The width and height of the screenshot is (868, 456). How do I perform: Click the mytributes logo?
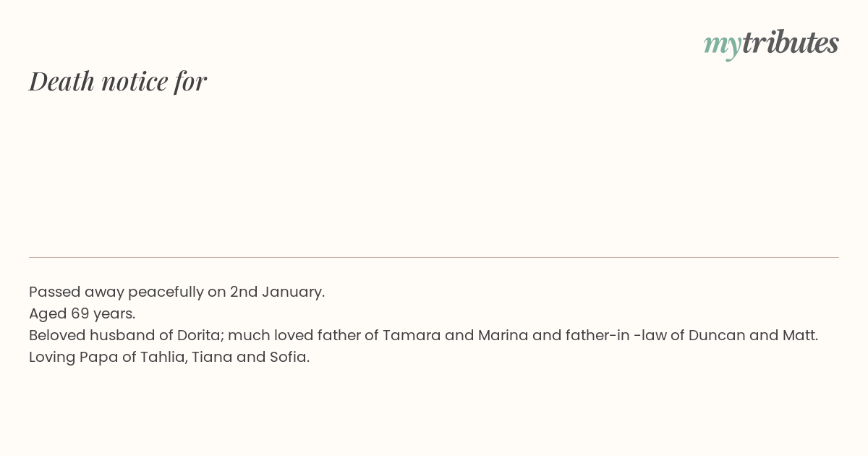point(771,43)
